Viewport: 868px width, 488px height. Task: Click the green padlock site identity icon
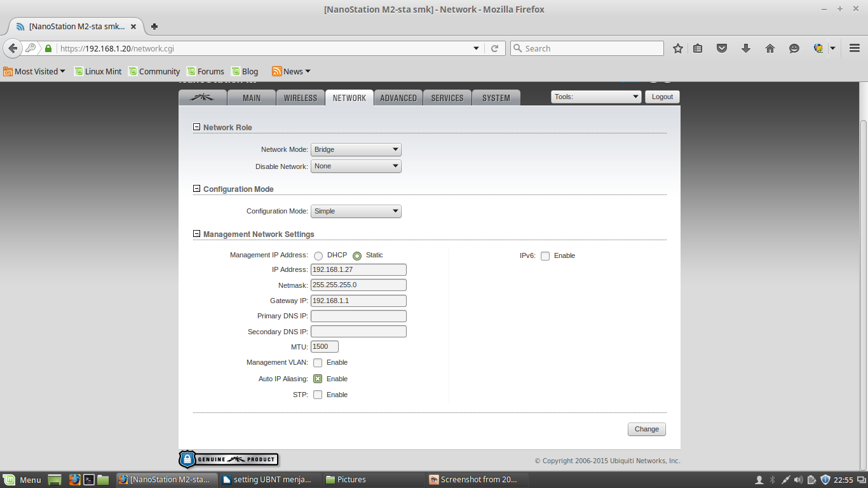(x=48, y=48)
